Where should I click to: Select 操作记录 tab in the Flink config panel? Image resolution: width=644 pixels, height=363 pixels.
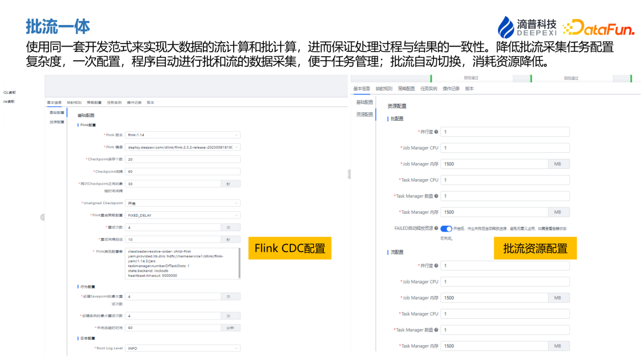pos(134,102)
